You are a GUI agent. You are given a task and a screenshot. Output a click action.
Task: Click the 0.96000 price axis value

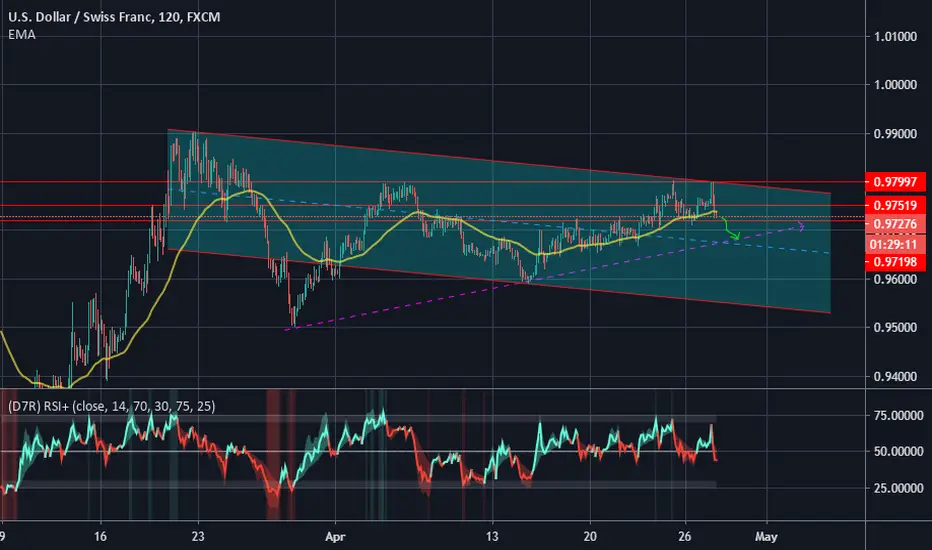coord(895,279)
